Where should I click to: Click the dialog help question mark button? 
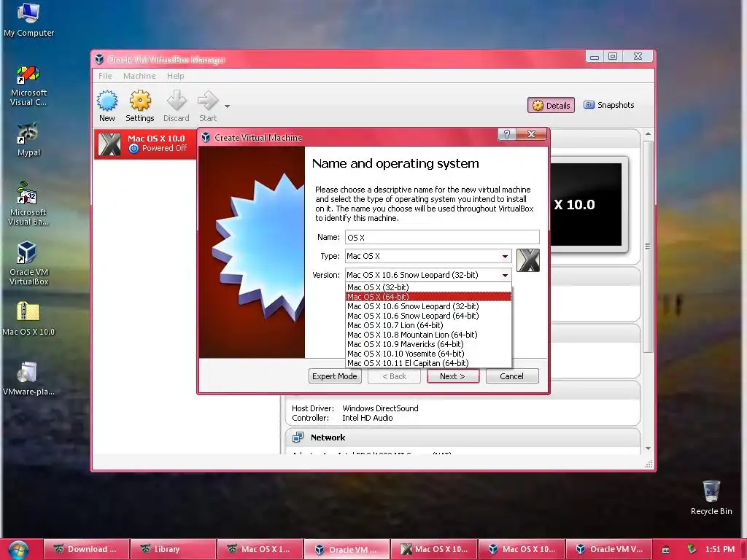[507, 135]
